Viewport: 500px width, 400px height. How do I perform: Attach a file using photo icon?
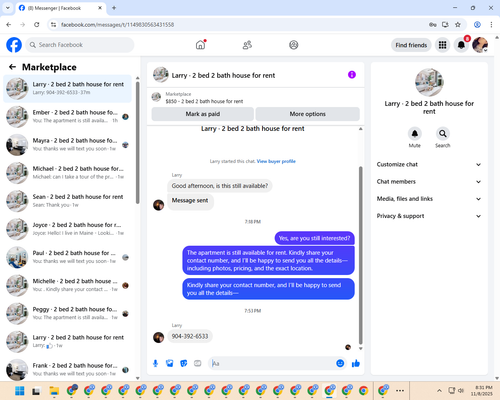pos(170,363)
